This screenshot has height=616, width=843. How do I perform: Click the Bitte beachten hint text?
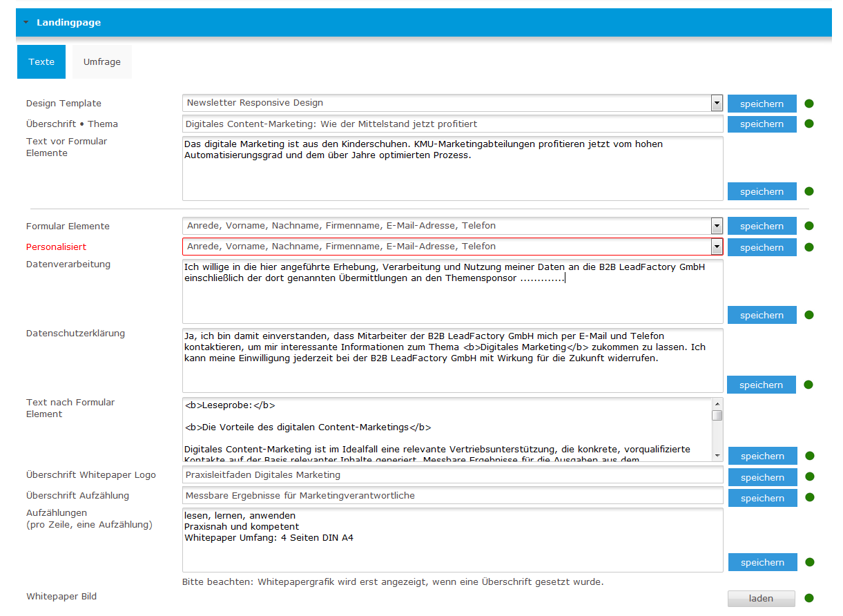(x=393, y=581)
